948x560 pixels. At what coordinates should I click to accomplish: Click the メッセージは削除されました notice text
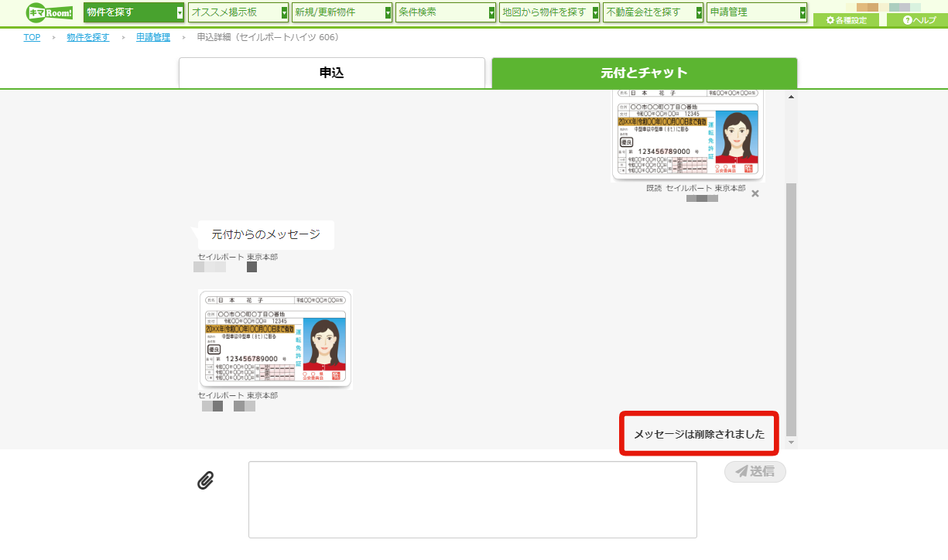699,434
